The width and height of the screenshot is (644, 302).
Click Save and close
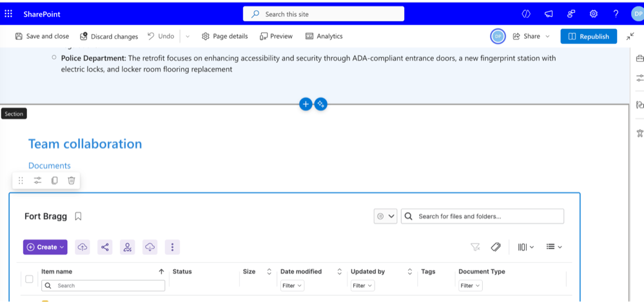(42, 36)
